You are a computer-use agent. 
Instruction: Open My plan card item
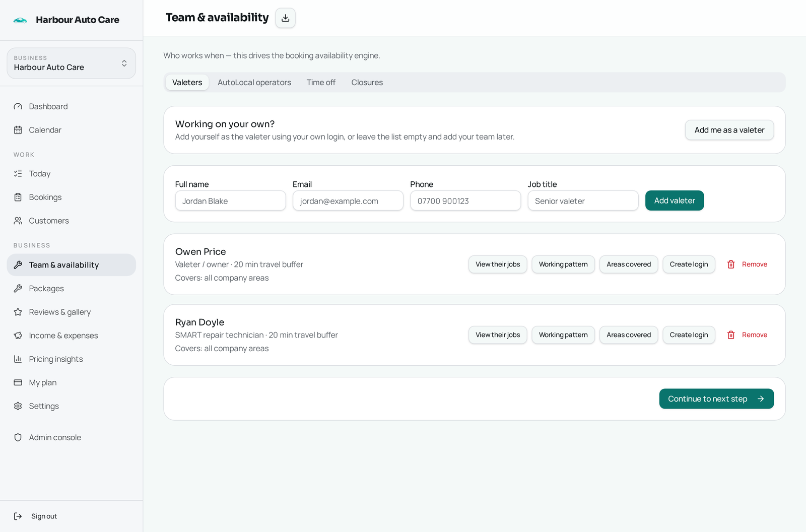(x=71, y=382)
